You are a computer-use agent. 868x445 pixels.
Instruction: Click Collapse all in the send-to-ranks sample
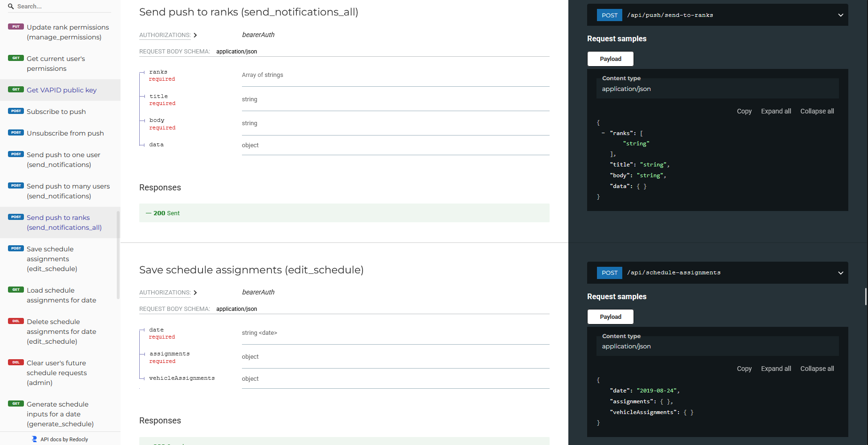coord(817,111)
